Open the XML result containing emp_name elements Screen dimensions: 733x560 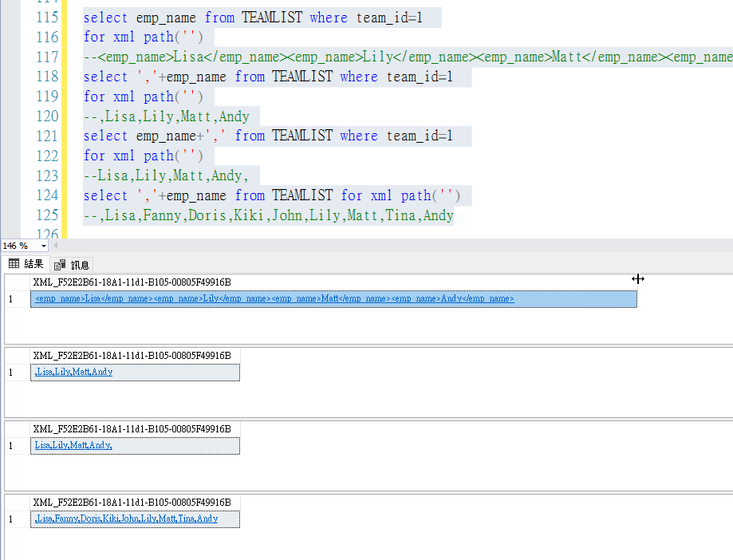pyautogui.click(x=271, y=298)
